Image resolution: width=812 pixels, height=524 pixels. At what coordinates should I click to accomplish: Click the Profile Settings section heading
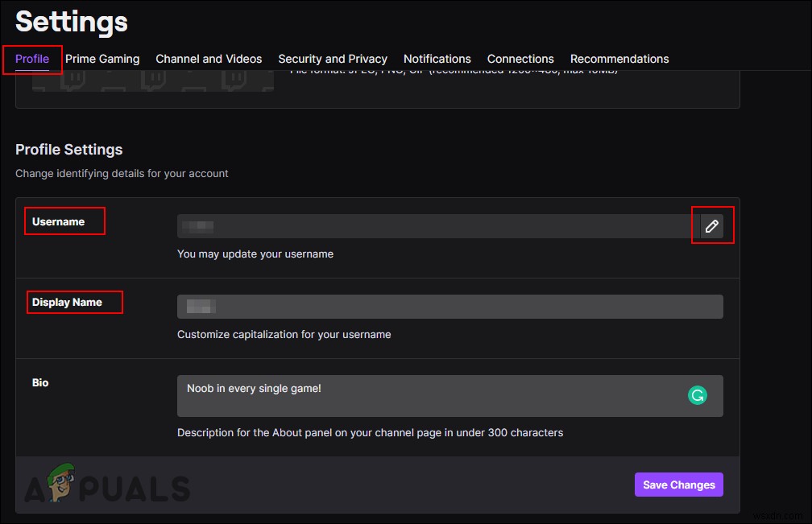click(69, 150)
